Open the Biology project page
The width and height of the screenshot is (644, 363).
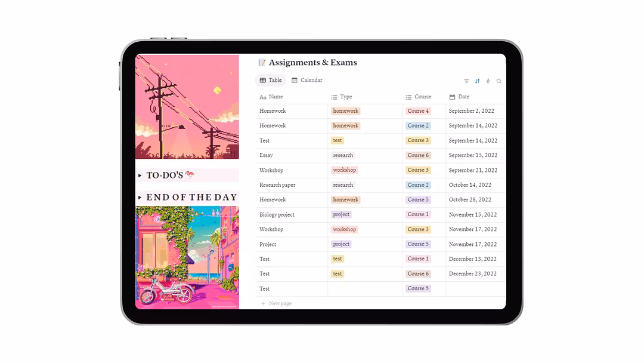click(277, 214)
